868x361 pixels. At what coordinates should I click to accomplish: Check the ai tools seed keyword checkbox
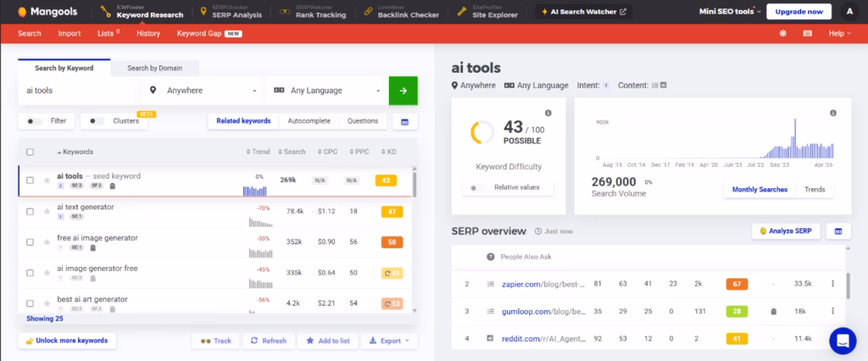pyautogui.click(x=30, y=180)
